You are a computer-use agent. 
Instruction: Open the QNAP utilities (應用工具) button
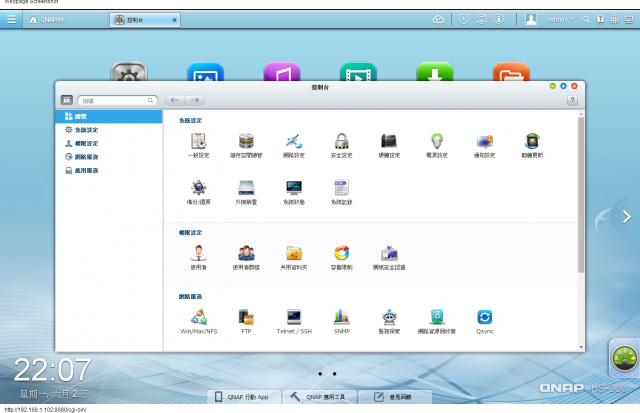coord(320,397)
